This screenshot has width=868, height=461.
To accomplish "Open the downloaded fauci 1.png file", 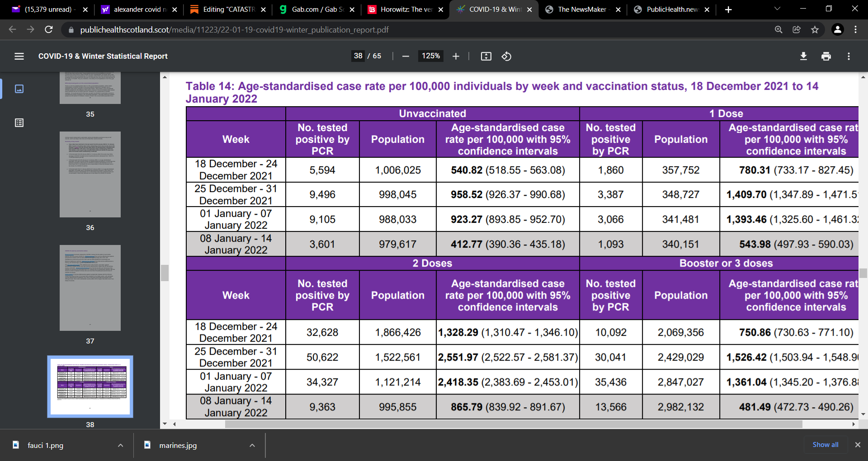I will click(45, 445).
